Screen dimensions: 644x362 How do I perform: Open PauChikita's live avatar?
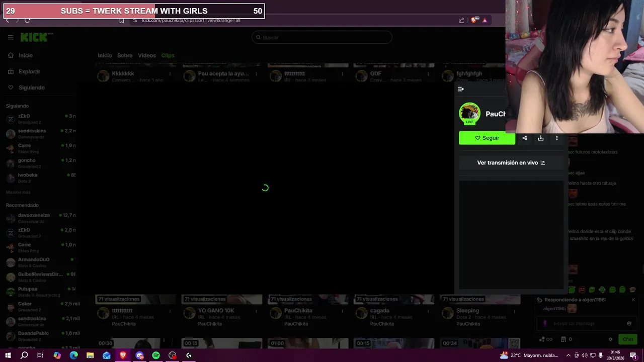(x=469, y=114)
